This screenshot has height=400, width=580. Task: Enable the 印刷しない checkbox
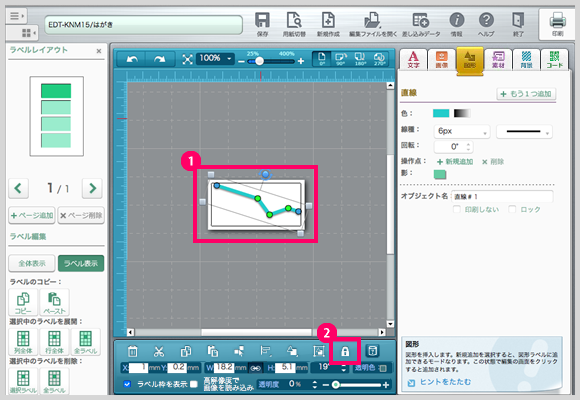click(x=457, y=209)
